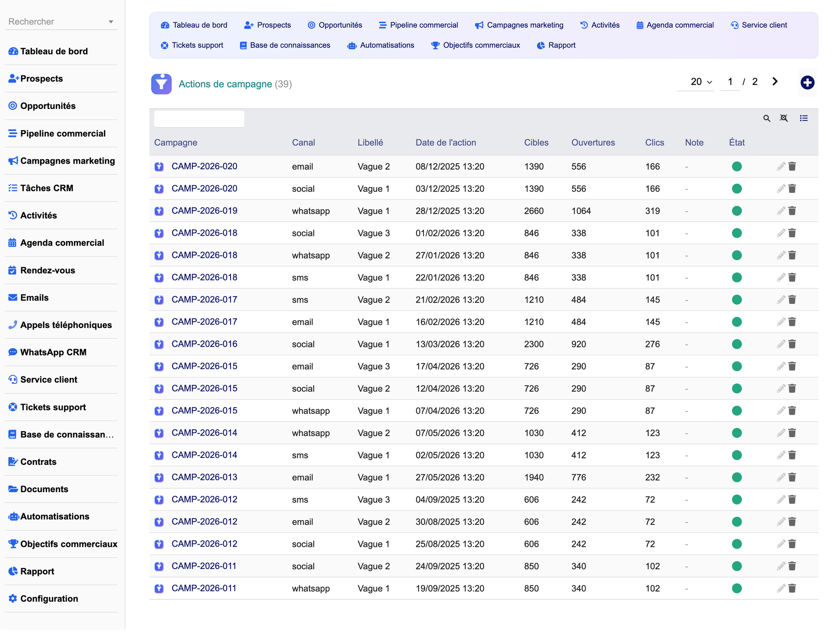Click the Actions de campagne funnel icon

(161, 84)
